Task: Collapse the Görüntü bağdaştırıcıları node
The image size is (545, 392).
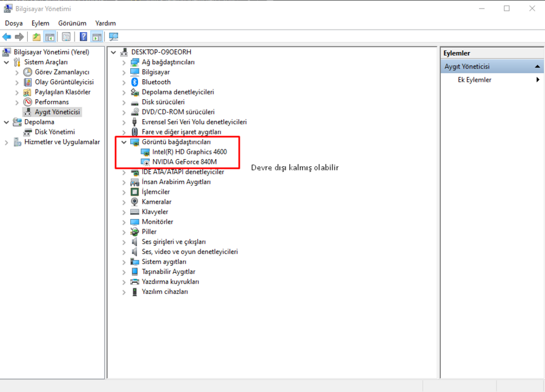Action: (124, 142)
